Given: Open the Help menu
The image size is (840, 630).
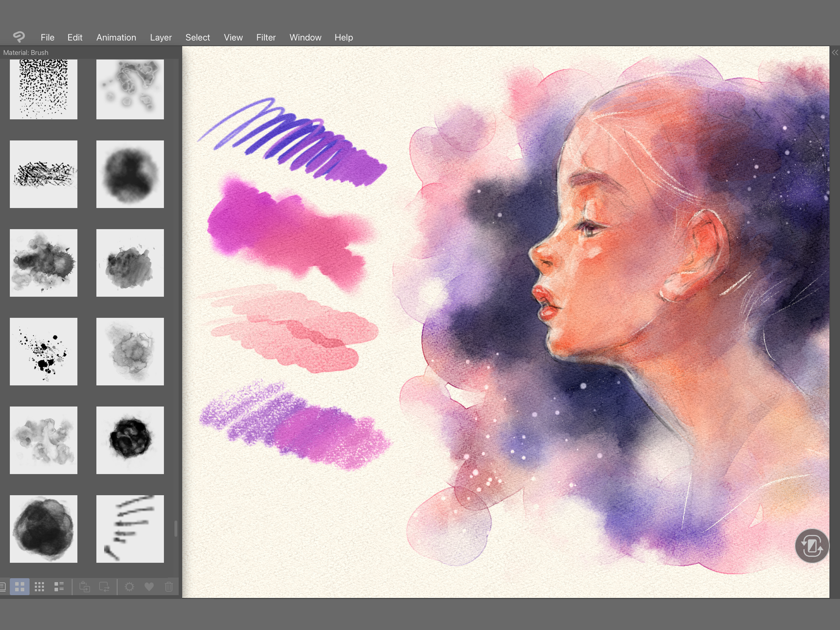Looking at the screenshot, I should point(344,38).
